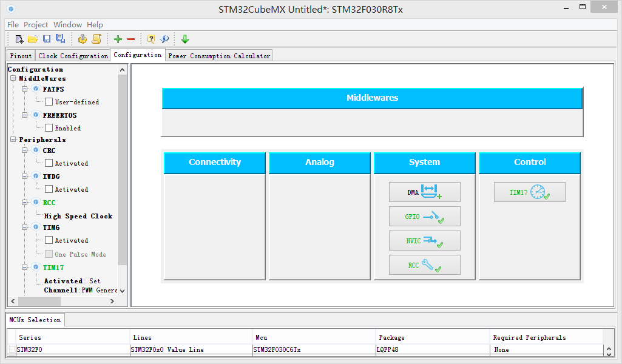
Task: Click the Open Project folder icon
Action: point(33,39)
